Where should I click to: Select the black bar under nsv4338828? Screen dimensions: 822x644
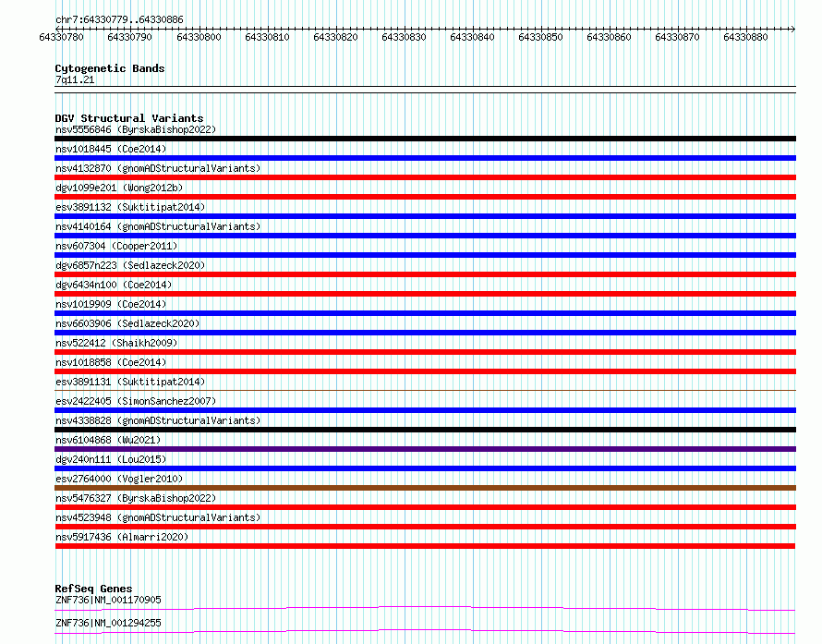pos(425,430)
